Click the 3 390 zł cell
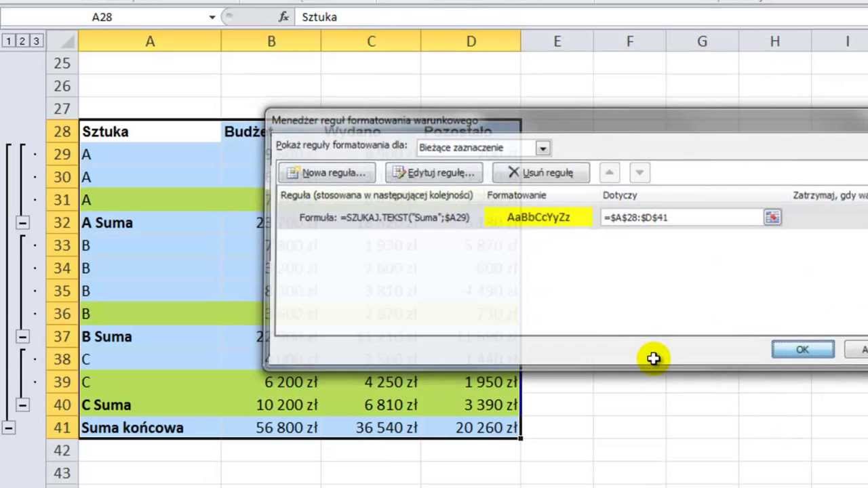The width and height of the screenshot is (868, 488). (x=471, y=405)
